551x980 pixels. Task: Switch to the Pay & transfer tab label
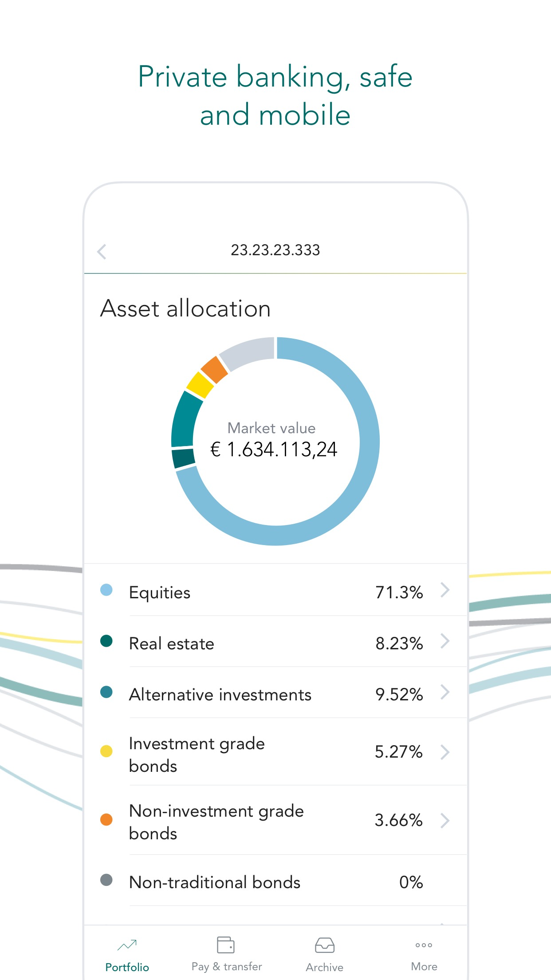[x=227, y=967]
